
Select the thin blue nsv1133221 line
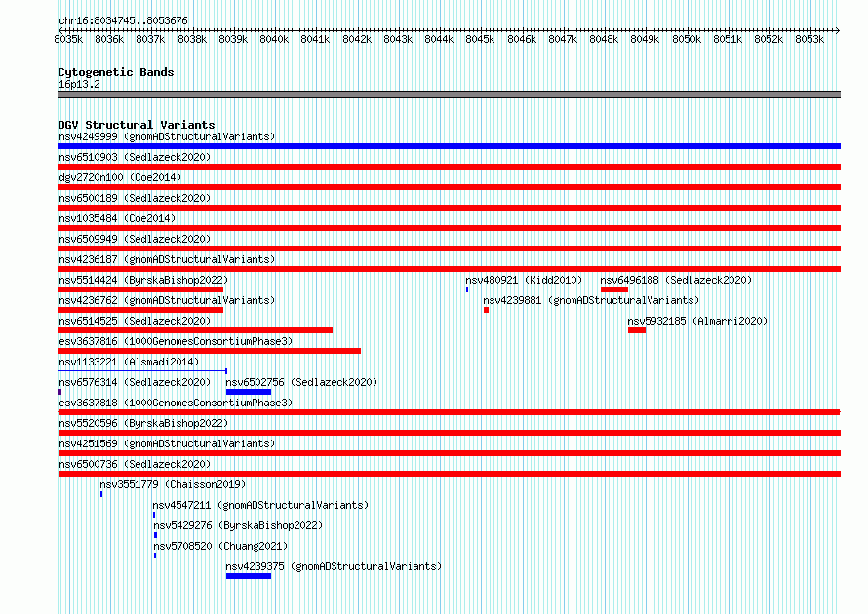tap(142, 371)
